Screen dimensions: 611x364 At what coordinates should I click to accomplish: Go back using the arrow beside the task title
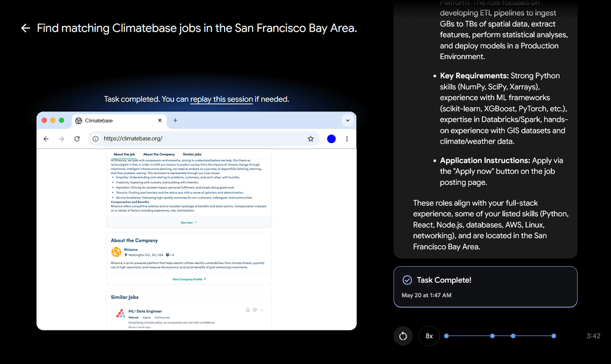point(25,28)
